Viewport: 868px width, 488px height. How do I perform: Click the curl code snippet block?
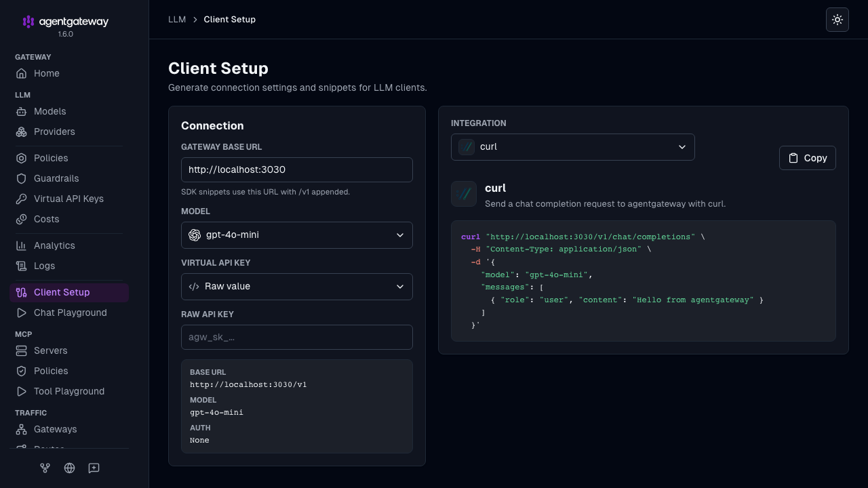pyautogui.click(x=644, y=281)
